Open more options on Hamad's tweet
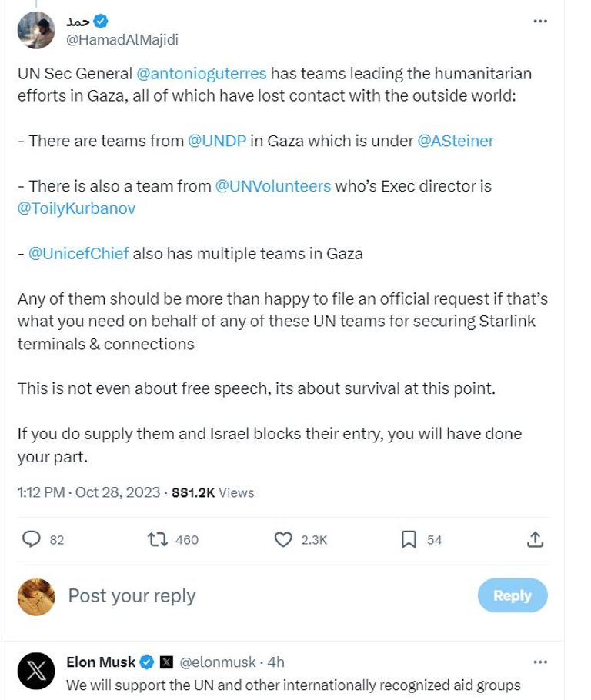591x700 pixels. 540,21
